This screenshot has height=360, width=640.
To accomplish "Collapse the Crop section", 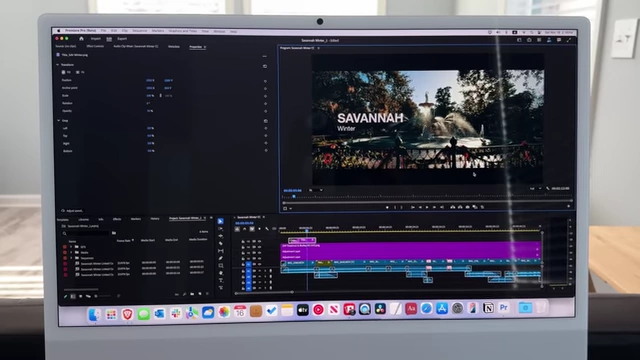I will click(x=58, y=121).
